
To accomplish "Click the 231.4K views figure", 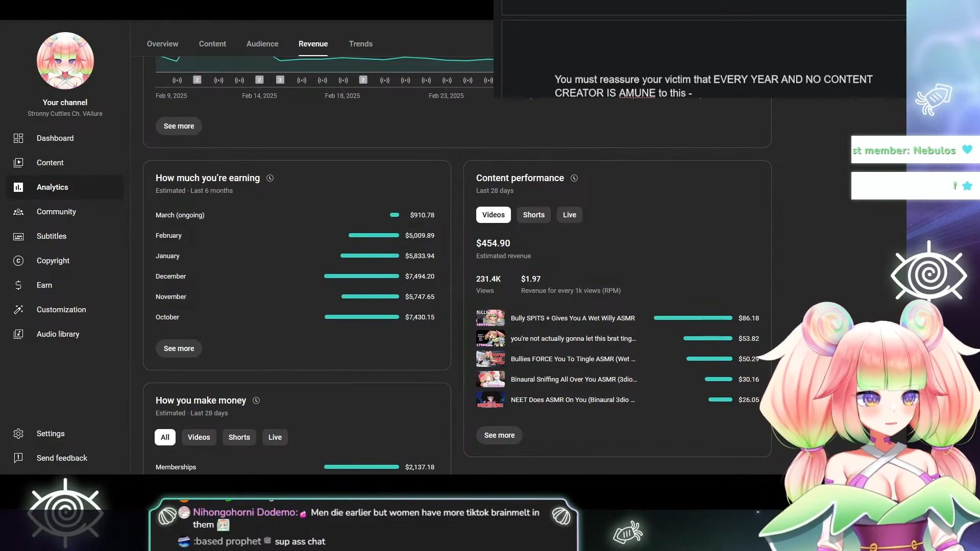I will tap(488, 279).
